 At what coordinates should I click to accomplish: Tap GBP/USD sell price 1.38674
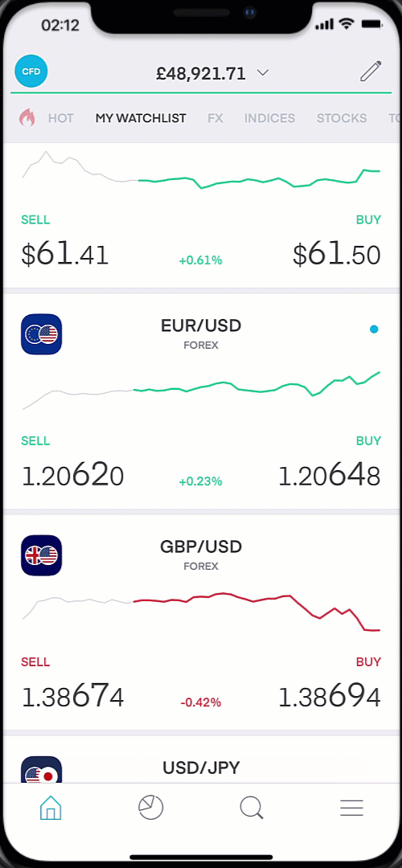tap(72, 697)
